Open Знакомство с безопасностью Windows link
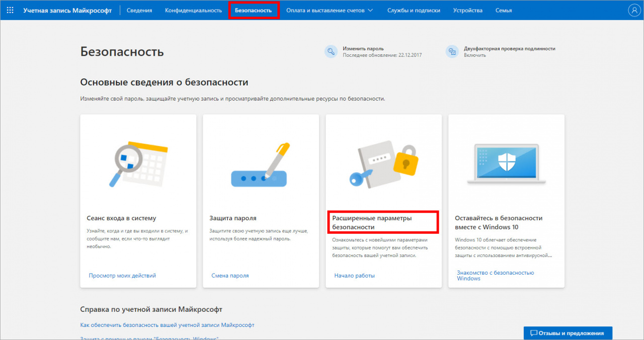This screenshot has height=340, width=644. (x=495, y=276)
